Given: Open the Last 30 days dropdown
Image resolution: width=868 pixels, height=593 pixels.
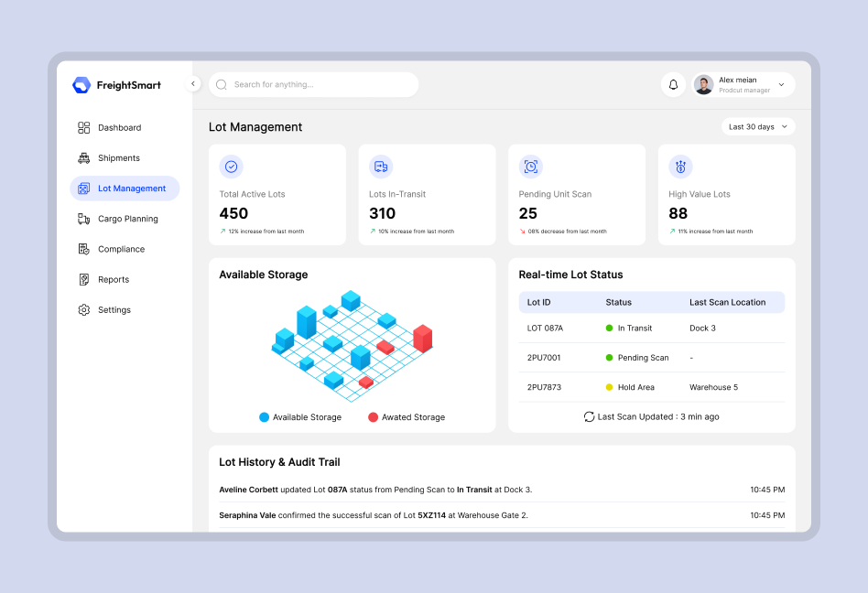Looking at the screenshot, I should 757,127.
